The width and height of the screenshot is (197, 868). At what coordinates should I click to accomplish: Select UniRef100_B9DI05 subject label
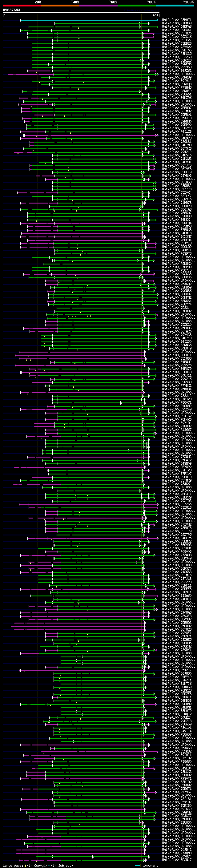click(177, 50)
